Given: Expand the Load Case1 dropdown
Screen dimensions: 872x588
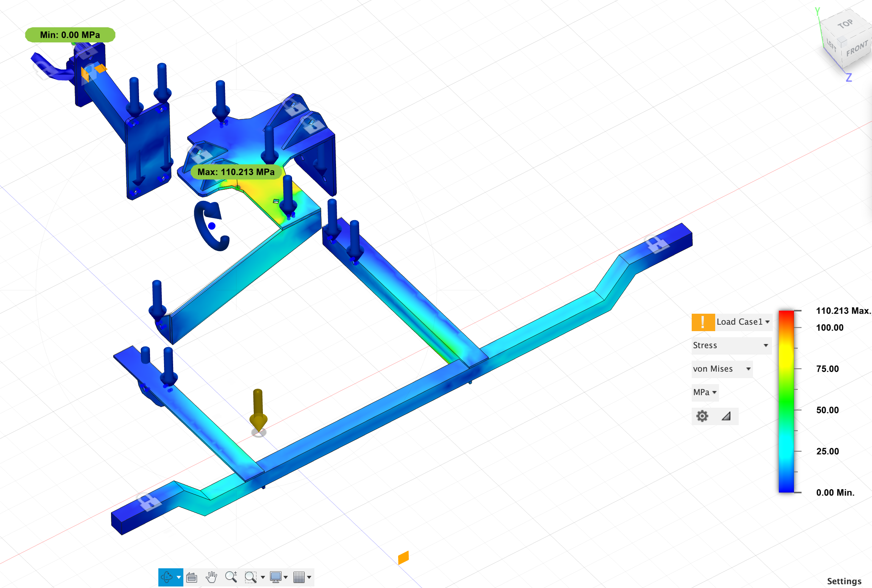Looking at the screenshot, I should (743, 322).
